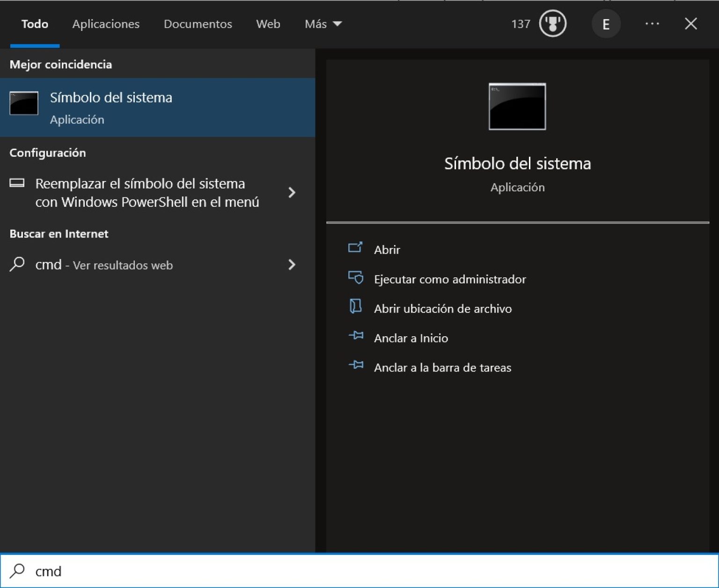
Task: Click the cmd command prompt preview thumbnail
Action: pyautogui.click(x=517, y=107)
